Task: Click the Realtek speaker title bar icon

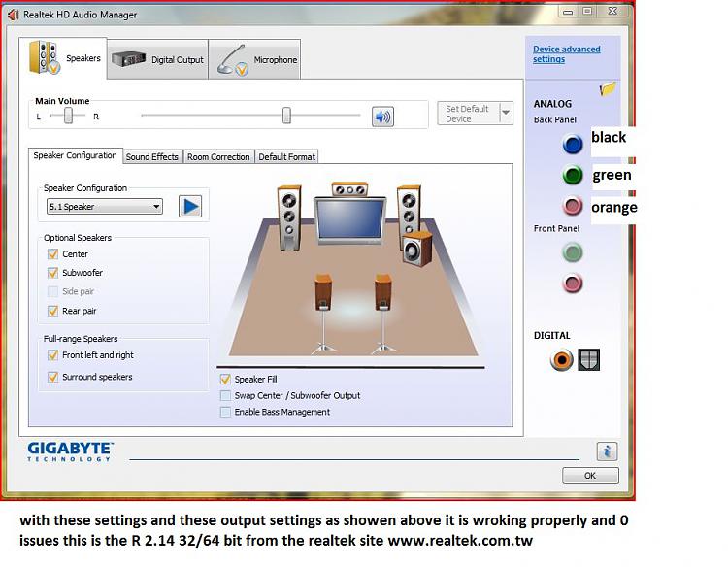Action: [13, 15]
